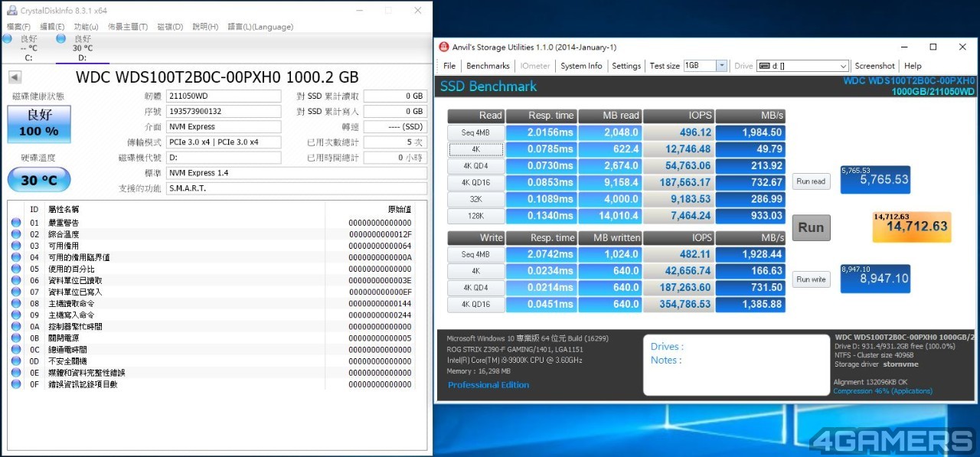Open the 磁碟(D) menu
Image resolution: width=980 pixels, height=457 pixels.
170,27
